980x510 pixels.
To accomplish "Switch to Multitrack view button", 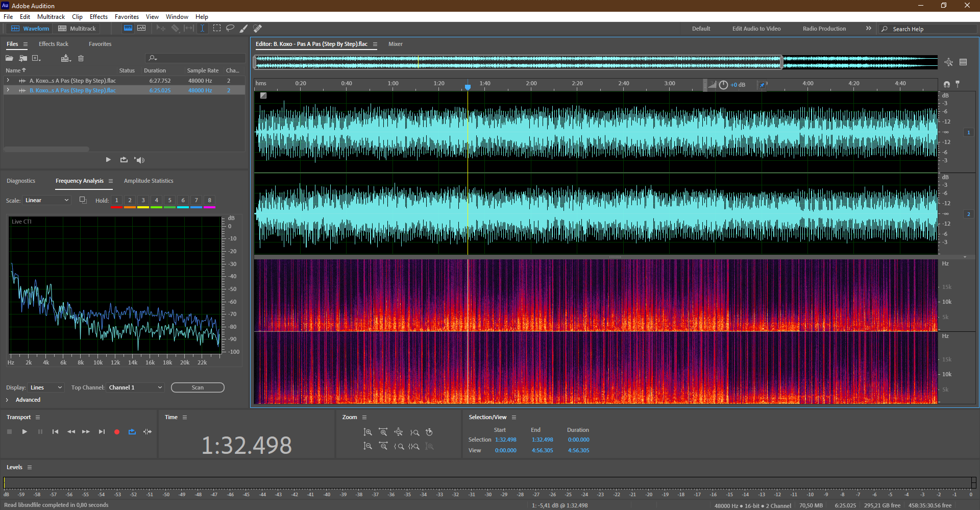I will click(x=77, y=29).
